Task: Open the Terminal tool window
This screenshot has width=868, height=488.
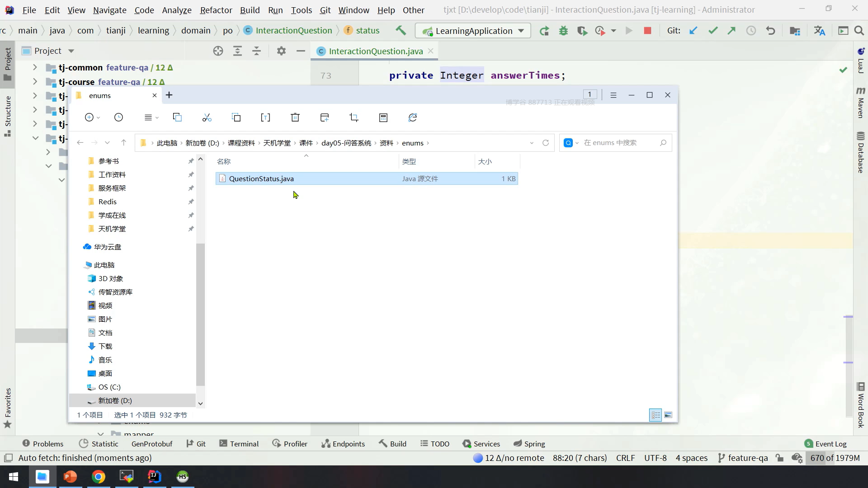Action: 239,444
